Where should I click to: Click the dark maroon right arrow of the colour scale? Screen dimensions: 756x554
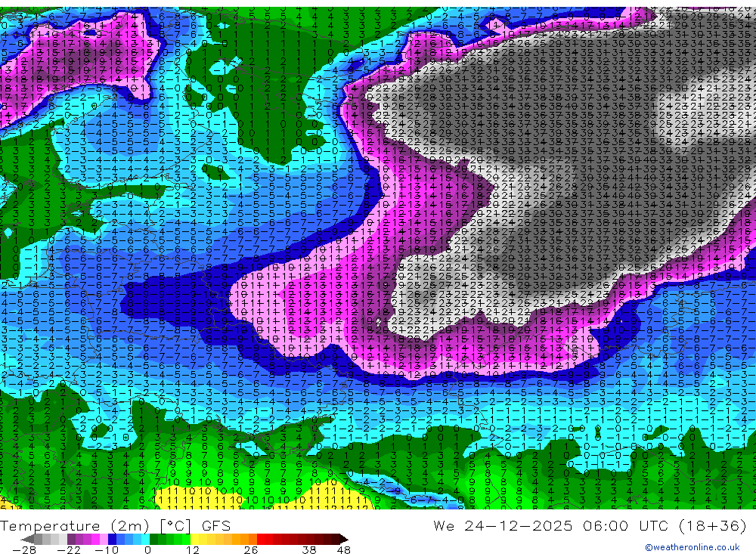click(x=344, y=540)
